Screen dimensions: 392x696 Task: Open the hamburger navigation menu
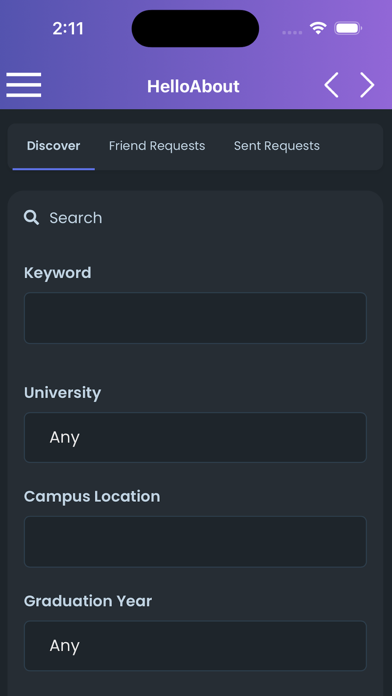tap(24, 85)
